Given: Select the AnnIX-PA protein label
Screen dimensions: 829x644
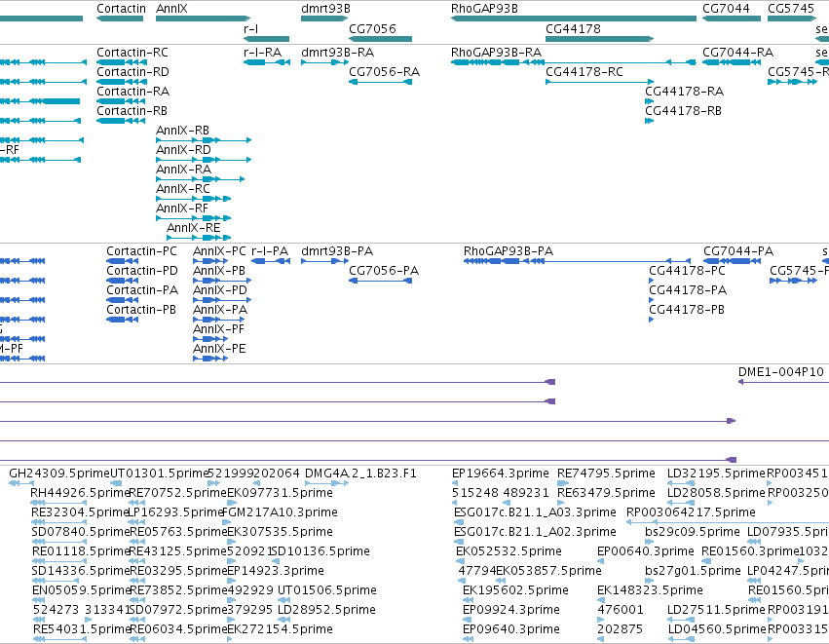Looking at the screenshot, I should [220, 310].
